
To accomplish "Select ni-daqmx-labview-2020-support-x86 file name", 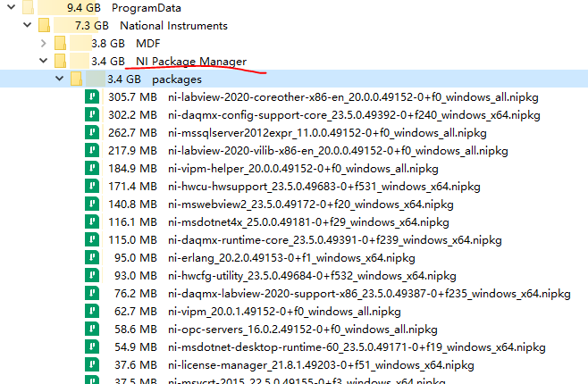I will pyautogui.click(x=369, y=294).
